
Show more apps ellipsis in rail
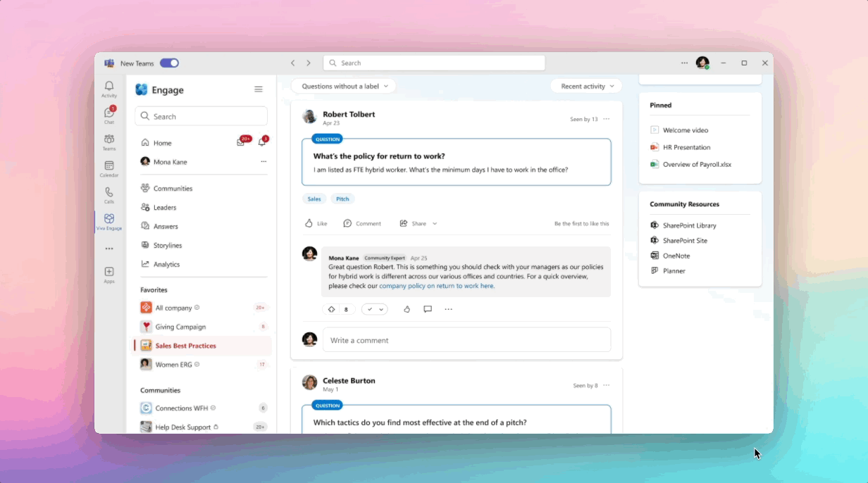click(x=109, y=249)
